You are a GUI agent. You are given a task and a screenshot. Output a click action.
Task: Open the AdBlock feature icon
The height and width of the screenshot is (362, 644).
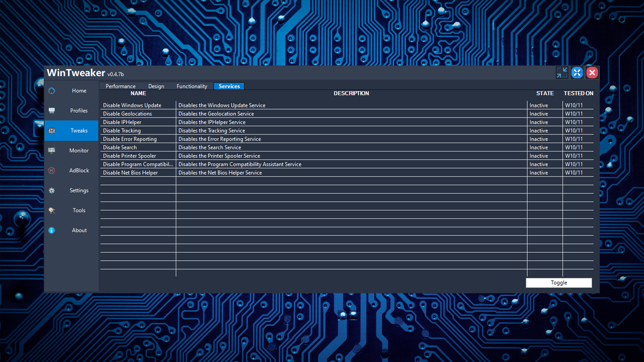(52, 170)
